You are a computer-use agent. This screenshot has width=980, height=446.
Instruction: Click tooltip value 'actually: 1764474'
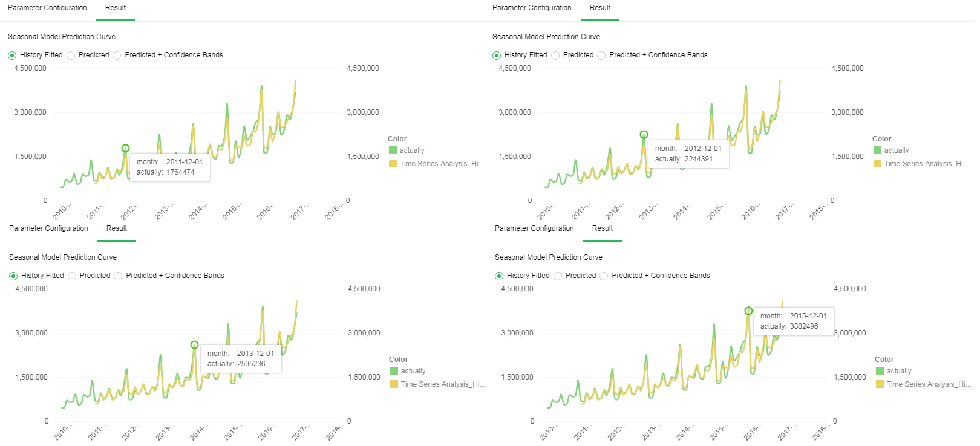pyautogui.click(x=166, y=172)
